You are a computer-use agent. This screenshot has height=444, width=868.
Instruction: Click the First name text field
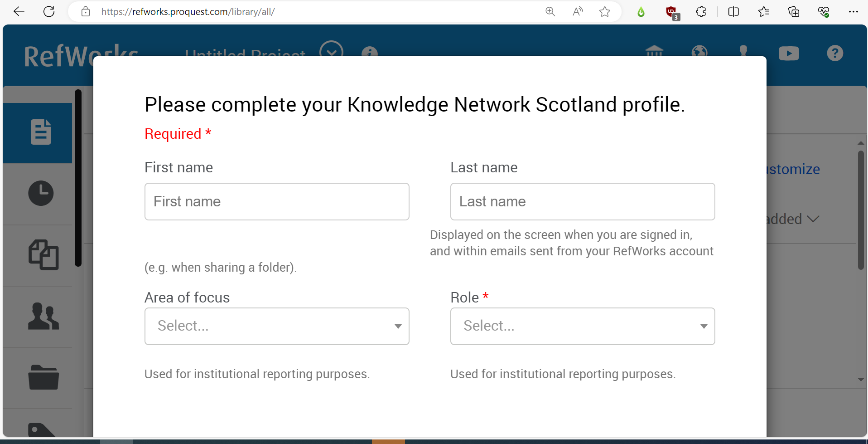pos(277,202)
